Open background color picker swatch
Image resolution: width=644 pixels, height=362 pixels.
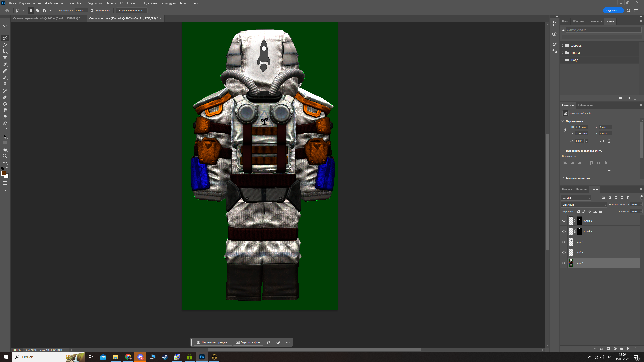pos(7,177)
